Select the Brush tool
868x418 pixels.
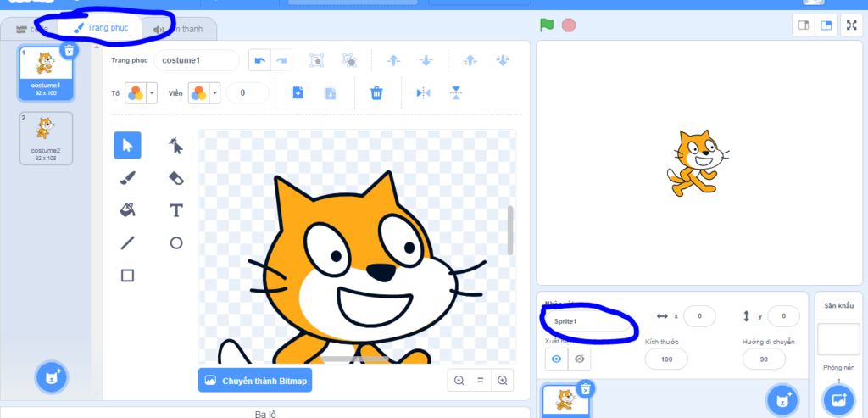pyautogui.click(x=127, y=178)
